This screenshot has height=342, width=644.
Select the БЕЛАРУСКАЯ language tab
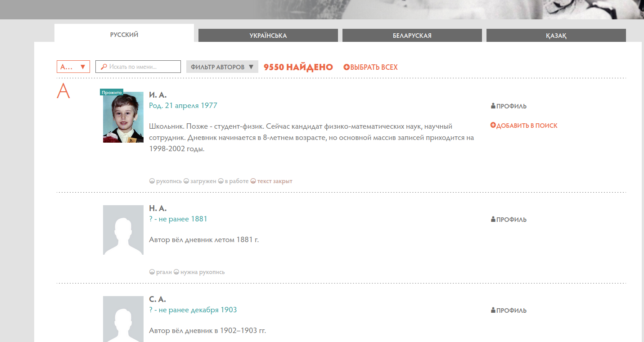pyautogui.click(x=412, y=36)
